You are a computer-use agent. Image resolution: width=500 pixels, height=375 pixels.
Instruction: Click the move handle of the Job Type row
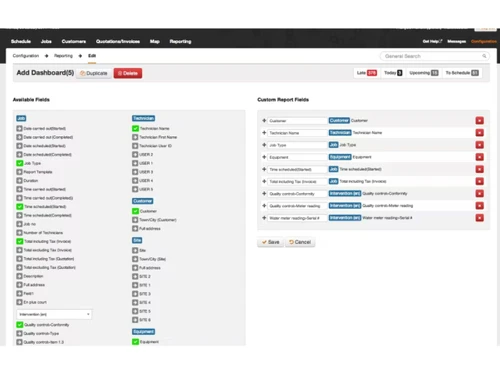[264, 145]
